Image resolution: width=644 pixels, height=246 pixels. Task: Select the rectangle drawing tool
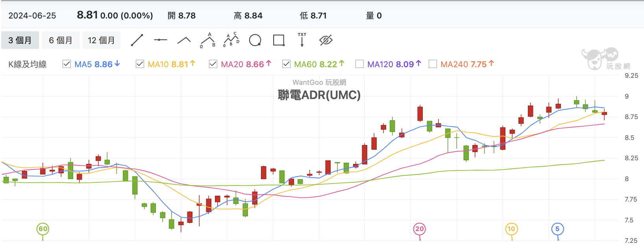[279, 40]
